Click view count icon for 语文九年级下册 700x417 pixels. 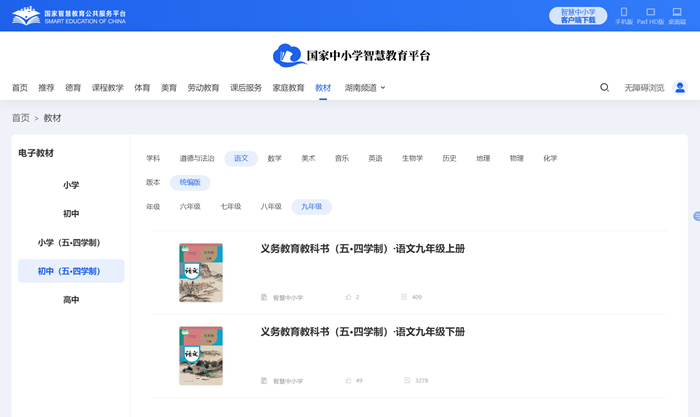point(407,381)
